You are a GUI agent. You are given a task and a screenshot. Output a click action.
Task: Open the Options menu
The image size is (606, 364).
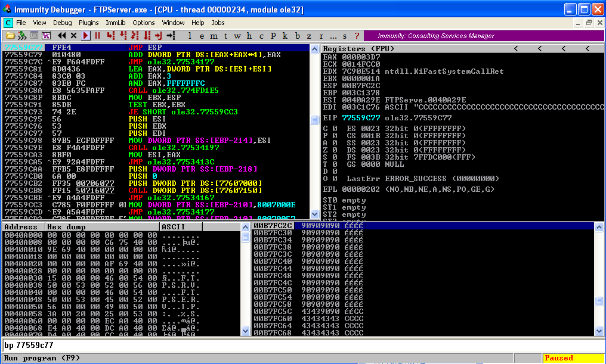(x=143, y=23)
